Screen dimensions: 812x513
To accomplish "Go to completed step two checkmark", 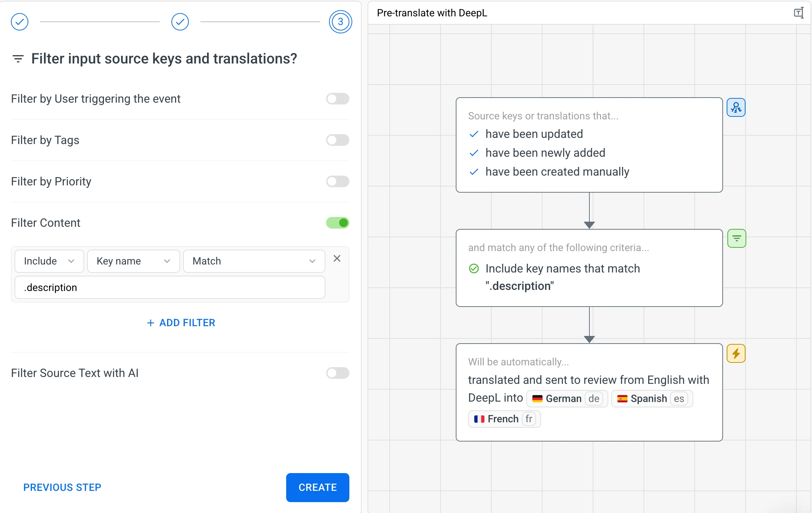I will coord(180,22).
